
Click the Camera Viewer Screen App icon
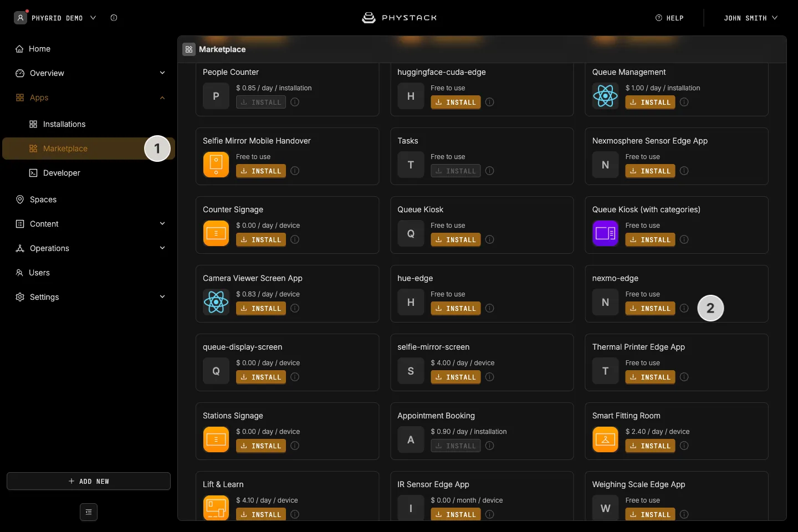click(x=216, y=302)
